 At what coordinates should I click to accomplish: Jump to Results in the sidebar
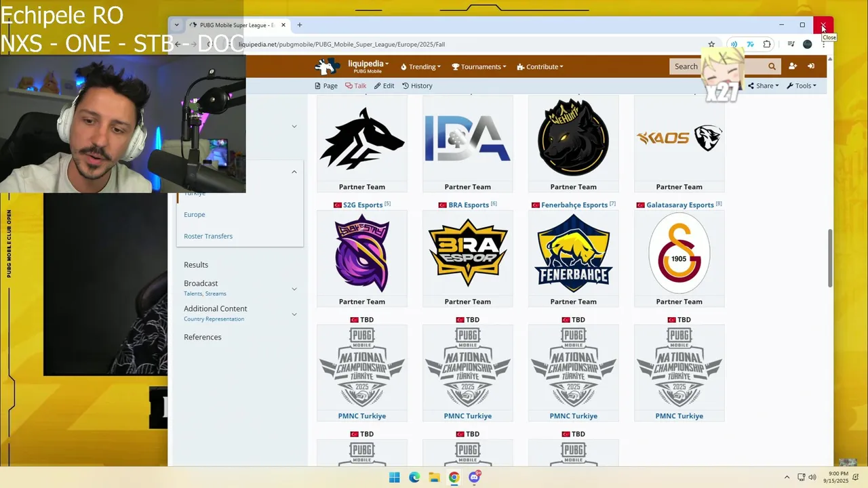[196, 264]
